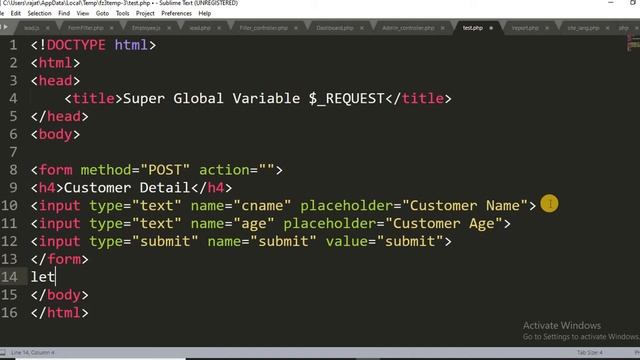Switch to the Admin_controller.php tab
This screenshot has width=640, height=360.
(408, 28)
